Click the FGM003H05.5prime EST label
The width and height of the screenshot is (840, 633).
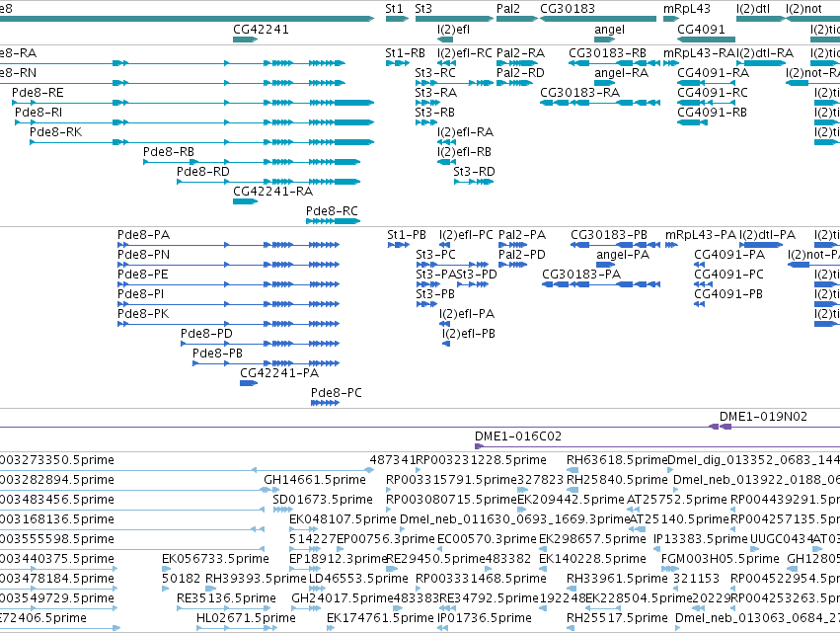click(x=720, y=560)
